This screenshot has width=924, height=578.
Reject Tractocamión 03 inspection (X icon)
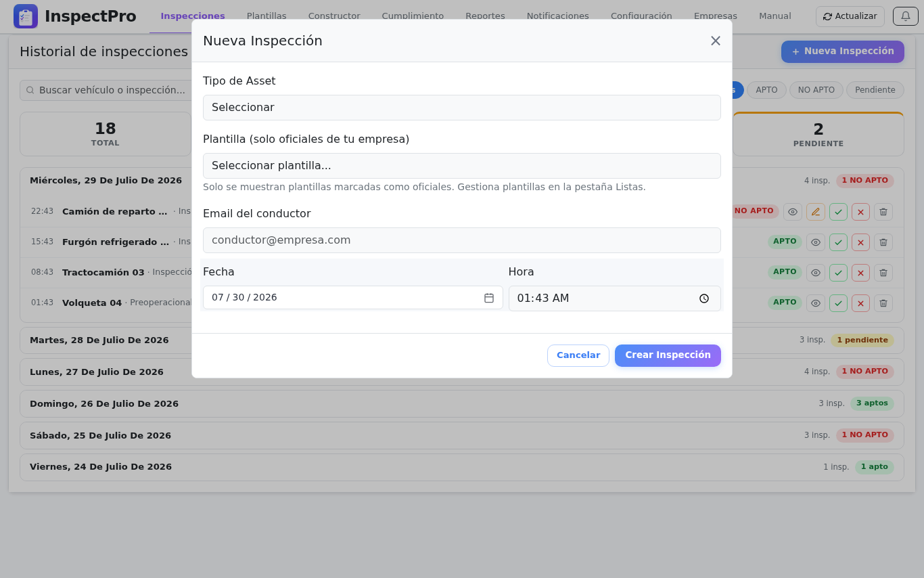(x=860, y=273)
